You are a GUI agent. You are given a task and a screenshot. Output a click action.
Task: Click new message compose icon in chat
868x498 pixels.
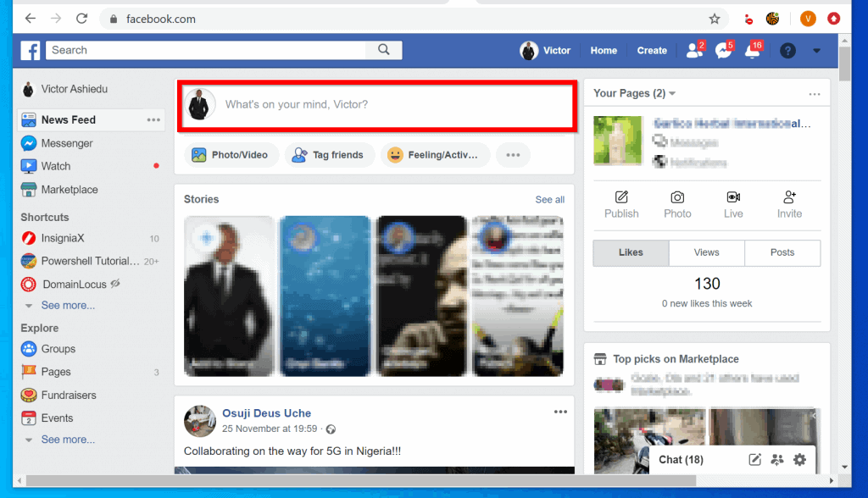pyautogui.click(x=754, y=460)
